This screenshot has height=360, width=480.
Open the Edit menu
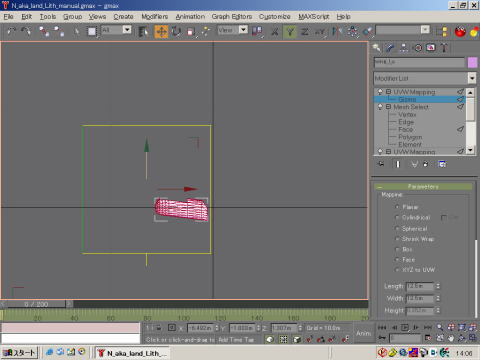click(x=26, y=16)
